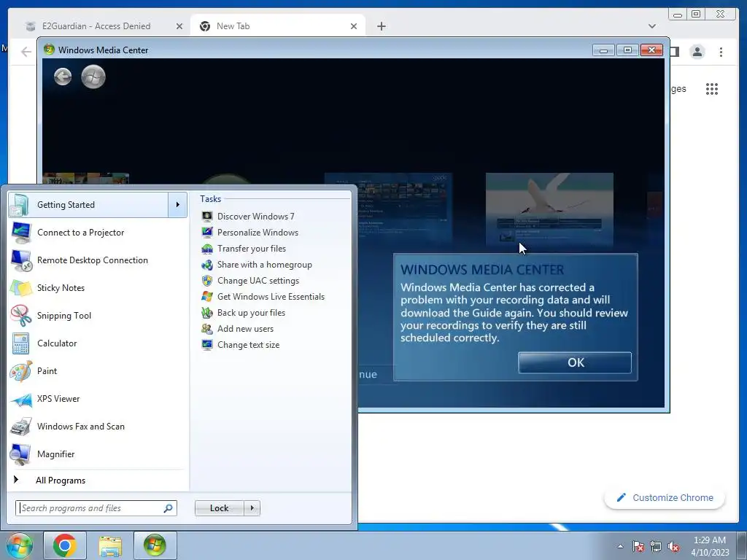Open the arrow menu beside Lock
Viewport: 747px width, 560px height.
(252, 508)
